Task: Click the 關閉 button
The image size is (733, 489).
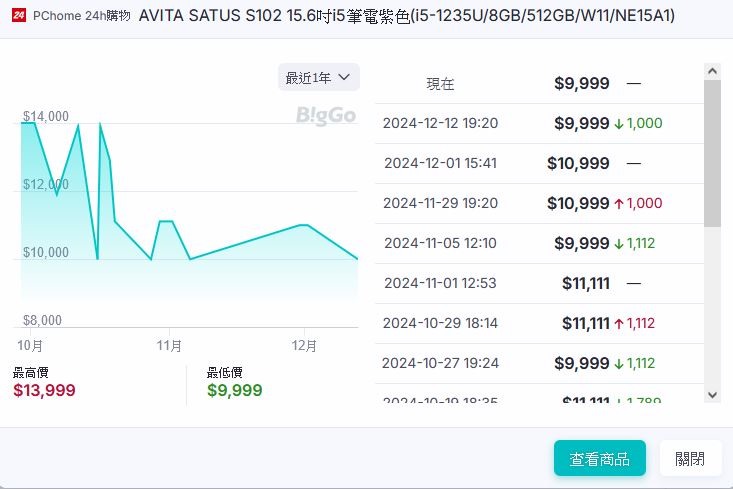Action: click(690, 458)
